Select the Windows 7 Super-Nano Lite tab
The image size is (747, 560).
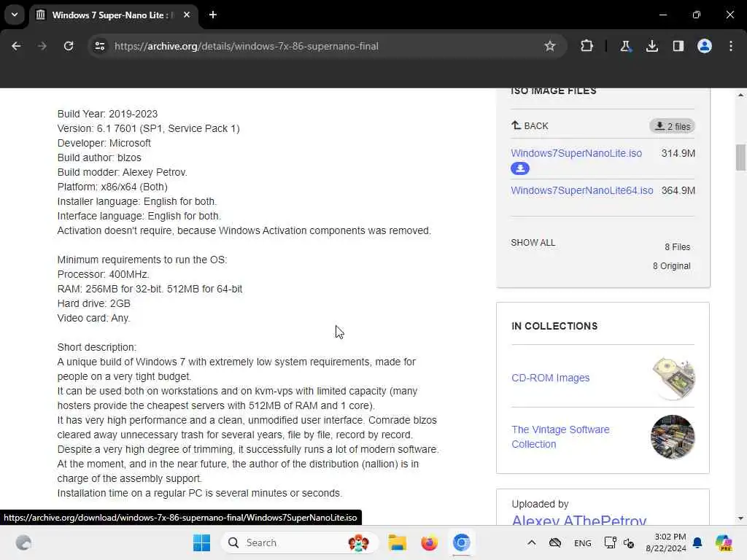coord(115,15)
